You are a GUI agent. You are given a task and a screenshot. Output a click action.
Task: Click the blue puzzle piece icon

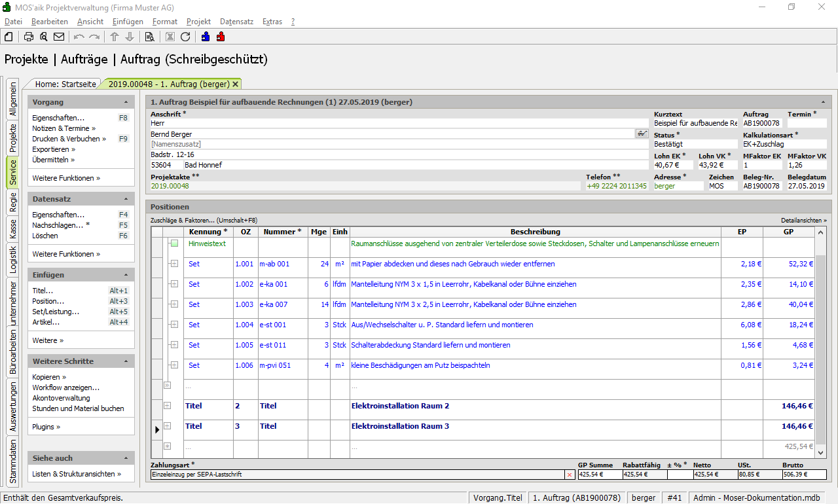(206, 37)
